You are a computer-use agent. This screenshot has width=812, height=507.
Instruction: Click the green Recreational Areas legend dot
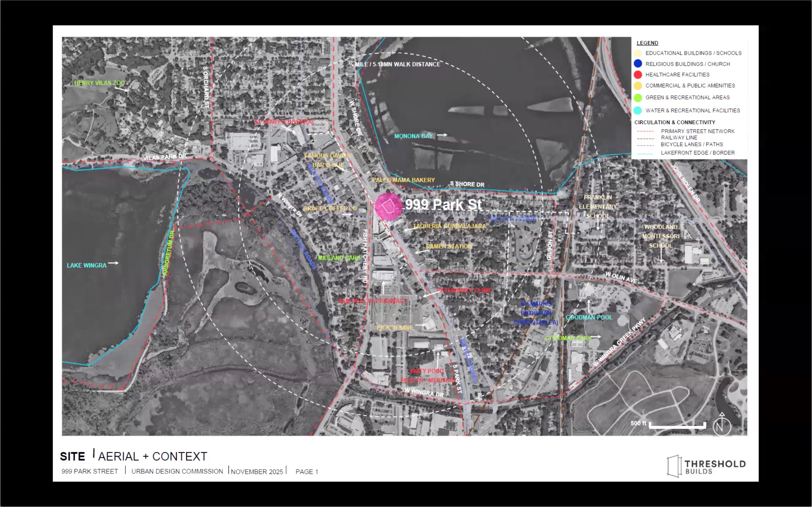point(638,98)
